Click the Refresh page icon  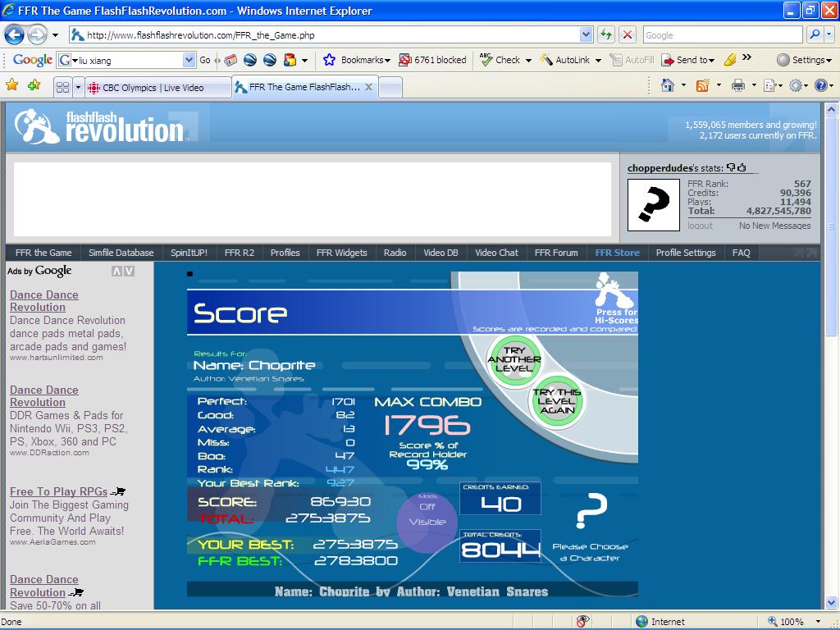pyautogui.click(x=606, y=35)
